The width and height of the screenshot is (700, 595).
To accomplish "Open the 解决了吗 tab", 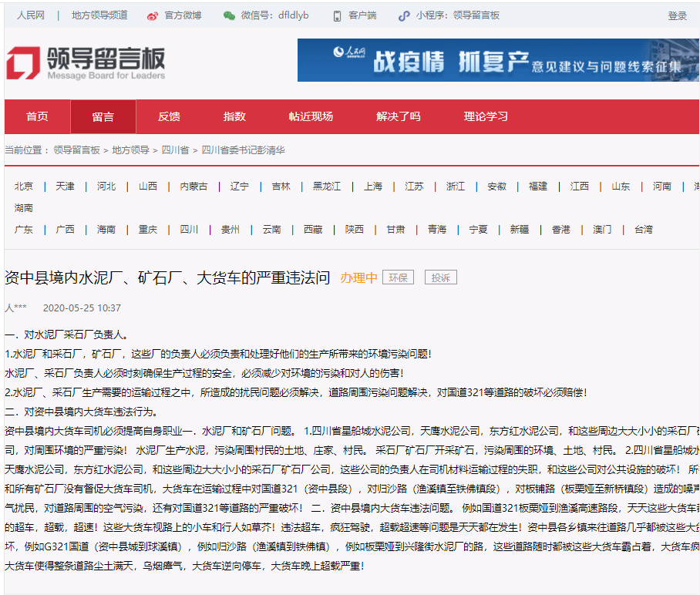I will coord(399,117).
